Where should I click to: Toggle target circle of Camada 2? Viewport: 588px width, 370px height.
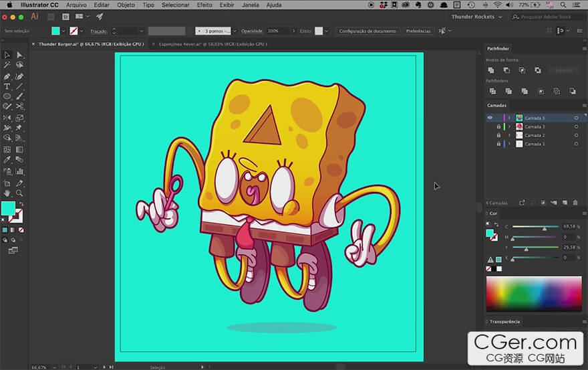point(577,135)
